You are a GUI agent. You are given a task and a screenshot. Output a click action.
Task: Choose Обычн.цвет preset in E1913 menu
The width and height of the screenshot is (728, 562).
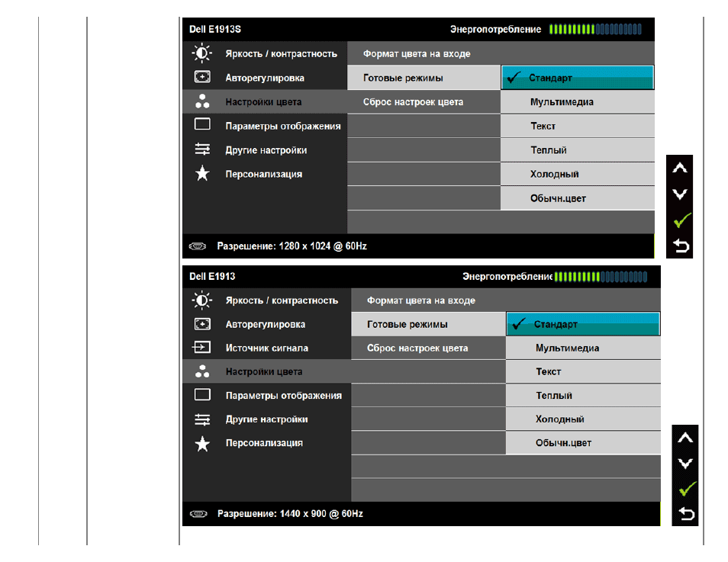(x=583, y=443)
